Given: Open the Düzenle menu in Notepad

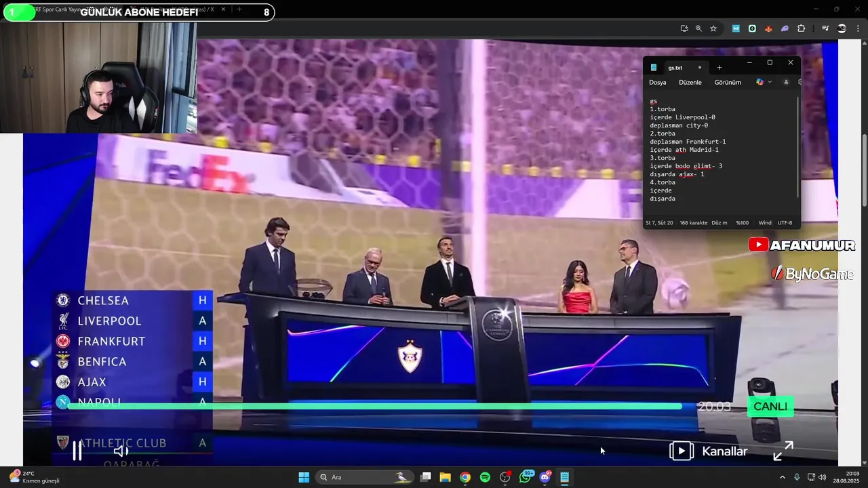Looking at the screenshot, I should (690, 82).
